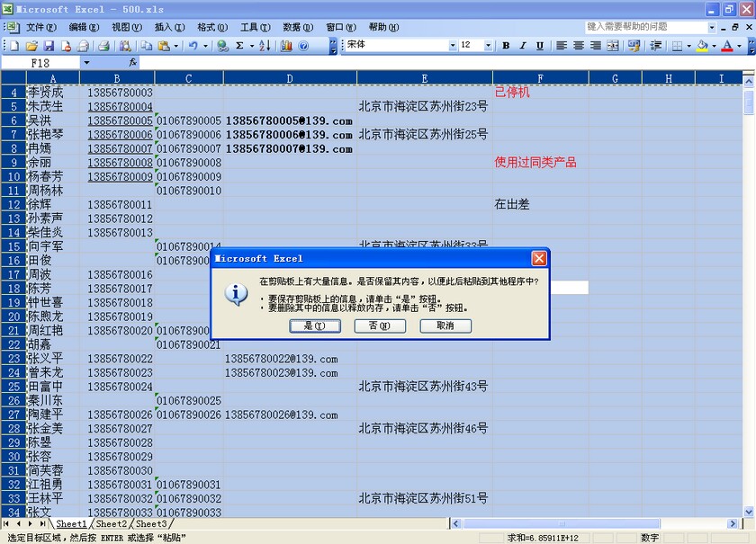Align text right
The height and width of the screenshot is (544, 756).
click(x=596, y=46)
